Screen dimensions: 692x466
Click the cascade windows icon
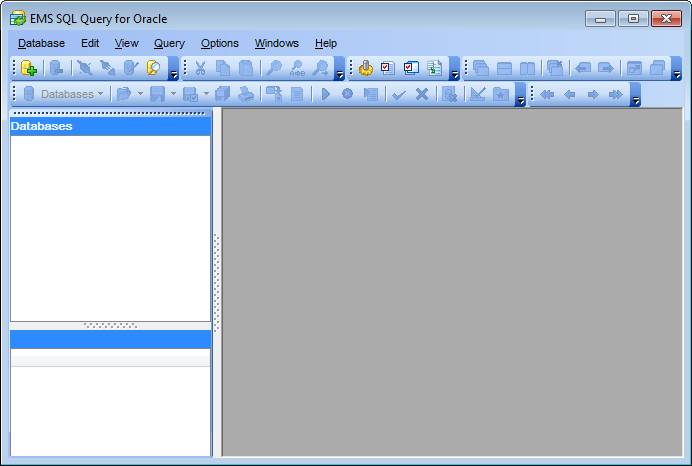tap(481, 69)
